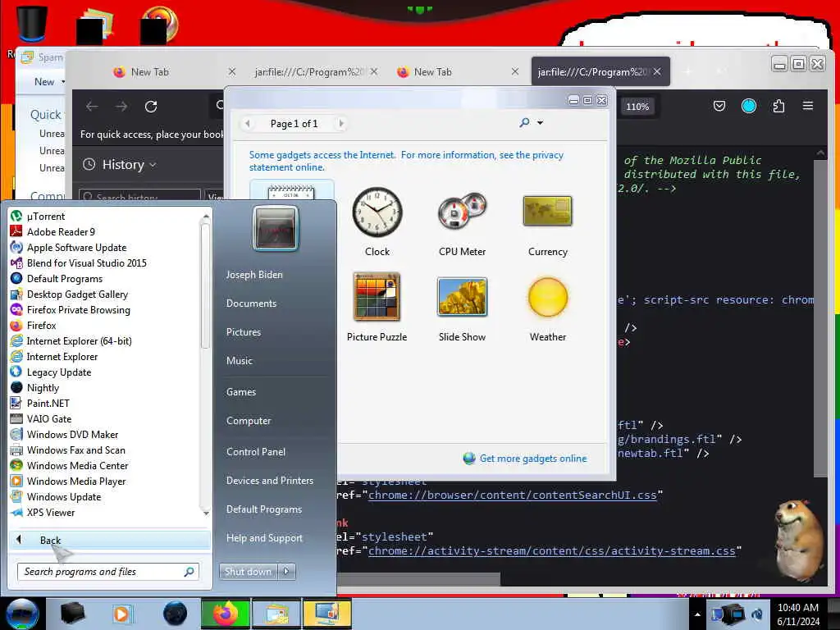The width and height of the screenshot is (840, 630).
Task: Open the Clock gadget
Action: pos(377,212)
